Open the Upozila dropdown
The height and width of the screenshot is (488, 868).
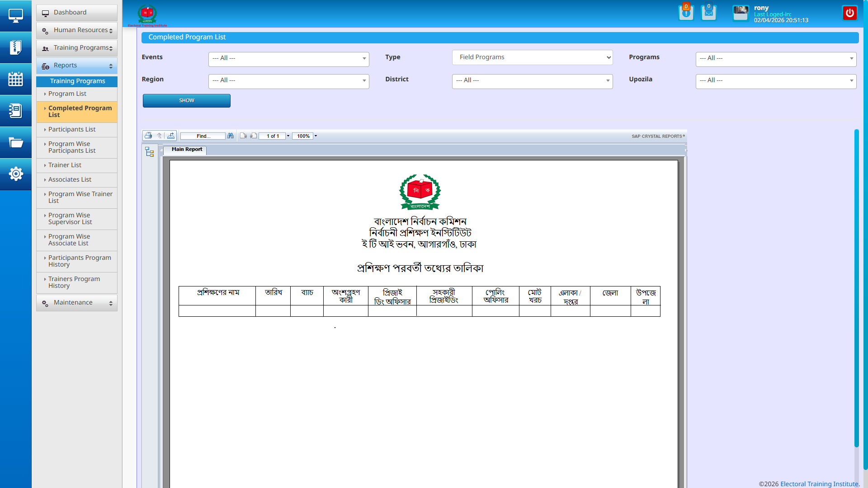pos(776,81)
